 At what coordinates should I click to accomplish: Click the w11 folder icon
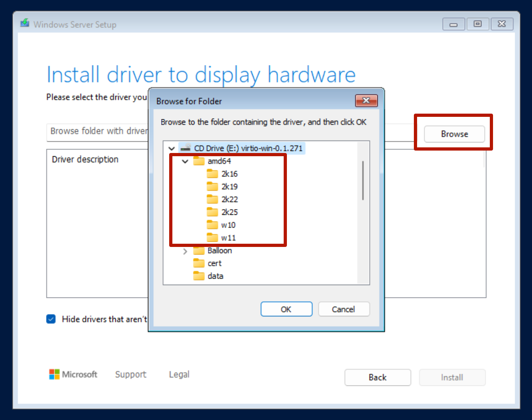pyautogui.click(x=212, y=238)
